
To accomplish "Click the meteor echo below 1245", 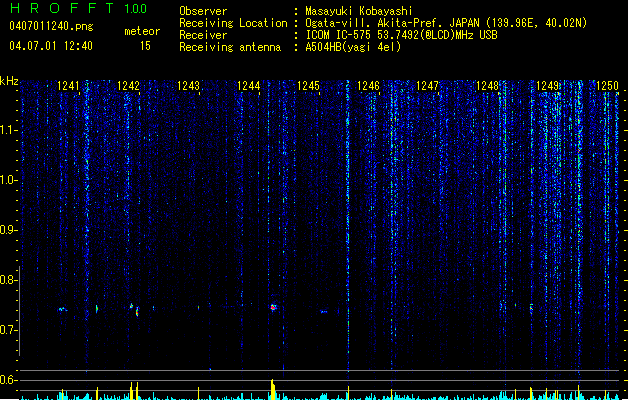I will pos(323,312).
